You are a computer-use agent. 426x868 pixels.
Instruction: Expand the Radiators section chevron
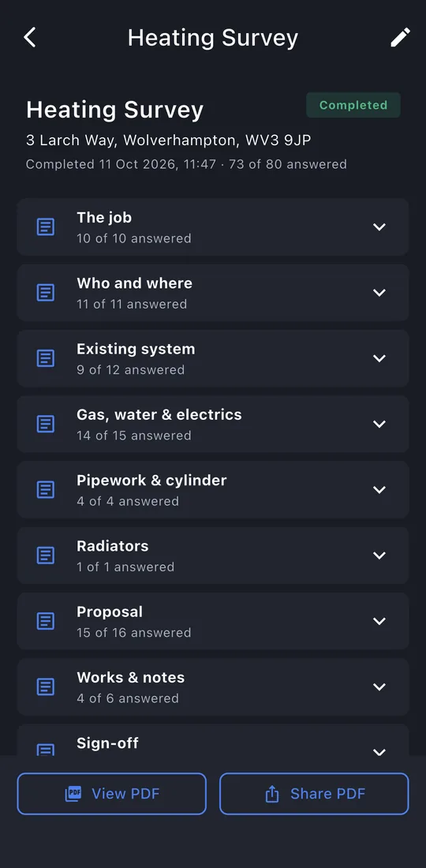(x=379, y=556)
